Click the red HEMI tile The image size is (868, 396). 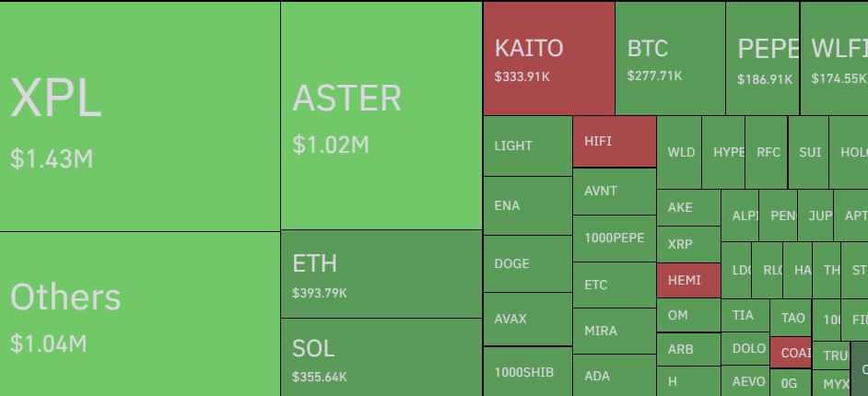click(x=687, y=280)
